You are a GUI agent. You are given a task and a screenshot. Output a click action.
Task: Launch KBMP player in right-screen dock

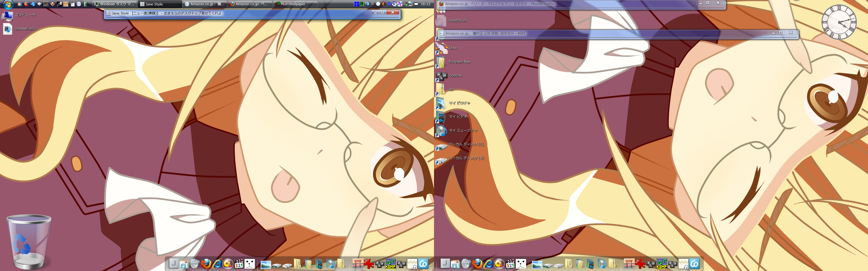click(x=662, y=264)
